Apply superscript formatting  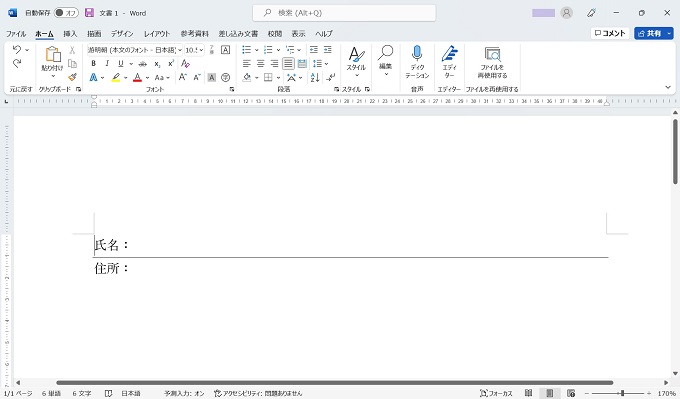point(170,64)
